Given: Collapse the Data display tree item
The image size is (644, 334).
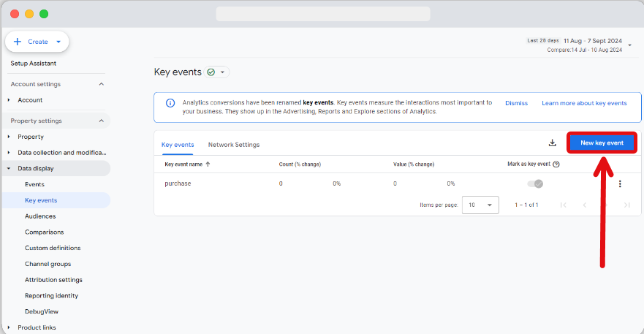Looking at the screenshot, I should [x=9, y=168].
